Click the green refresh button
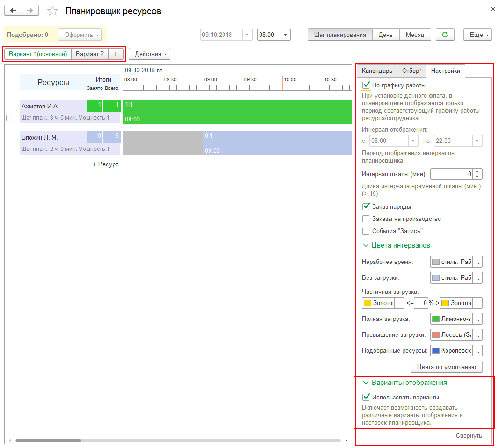Image resolution: width=498 pixels, height=448 pixels. 445,35
